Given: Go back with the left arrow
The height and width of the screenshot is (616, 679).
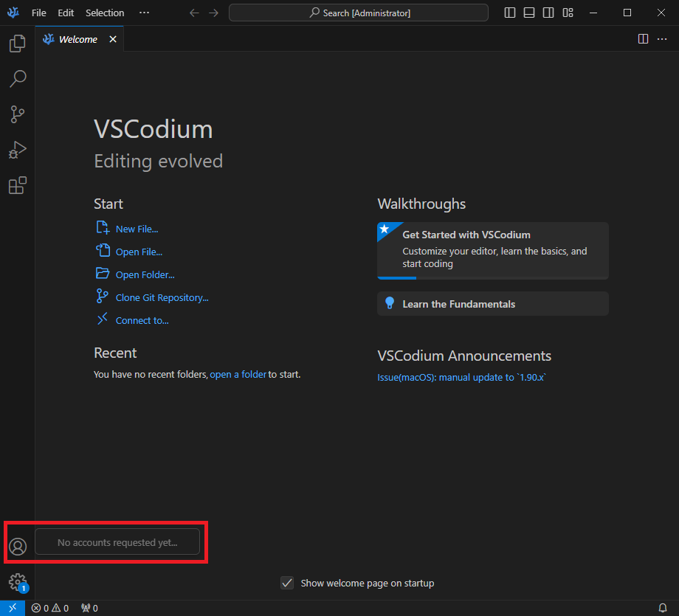Looking at the screenshot, I should point(194,13).
